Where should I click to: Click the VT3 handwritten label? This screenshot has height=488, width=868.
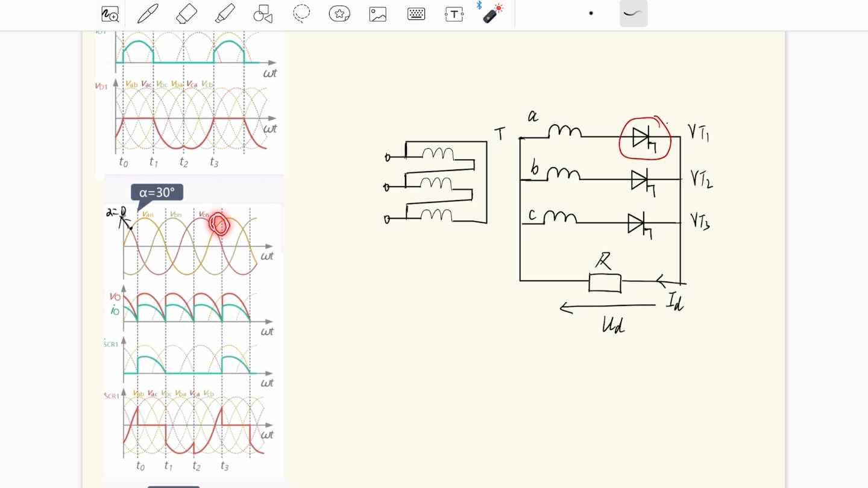(700, 222)
